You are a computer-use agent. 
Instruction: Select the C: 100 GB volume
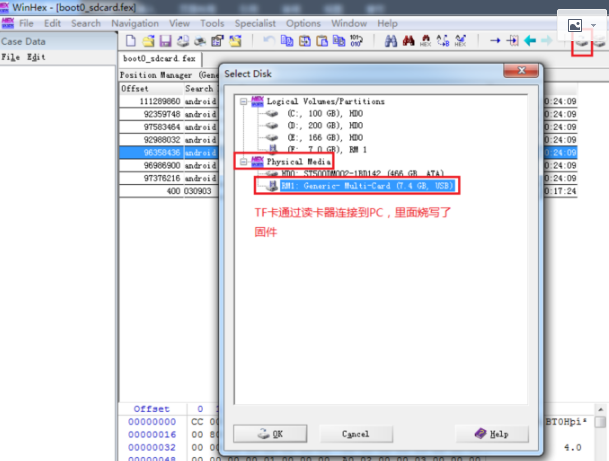(325, 113)
